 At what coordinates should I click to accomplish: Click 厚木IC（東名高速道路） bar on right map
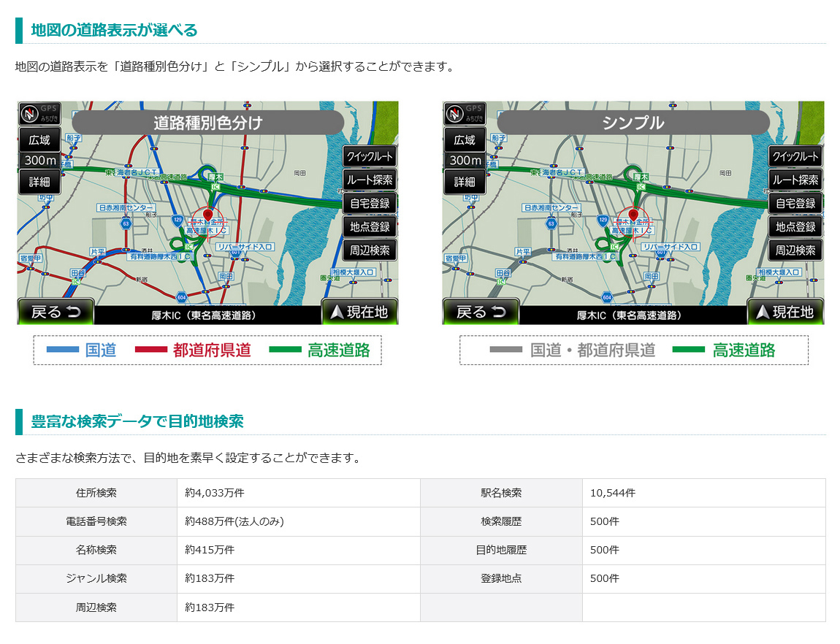633,315
